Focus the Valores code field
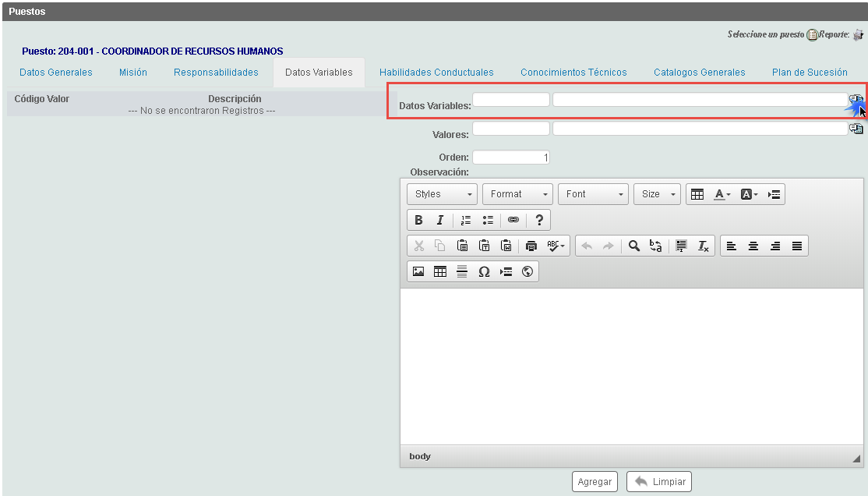This screenshot has height=496, width=868. click(x=511, y=129)
